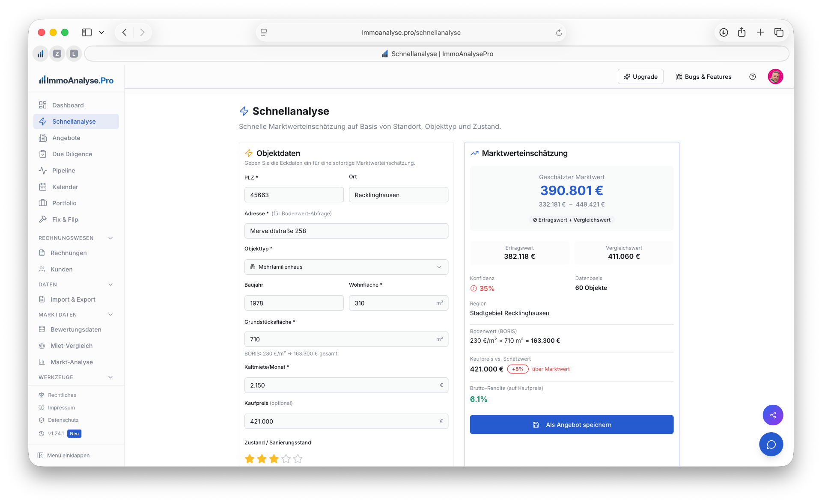Set condition rating to four stars
Viewport: 822px width, 504px height.
pyautogui.click(x=286, y=459)
